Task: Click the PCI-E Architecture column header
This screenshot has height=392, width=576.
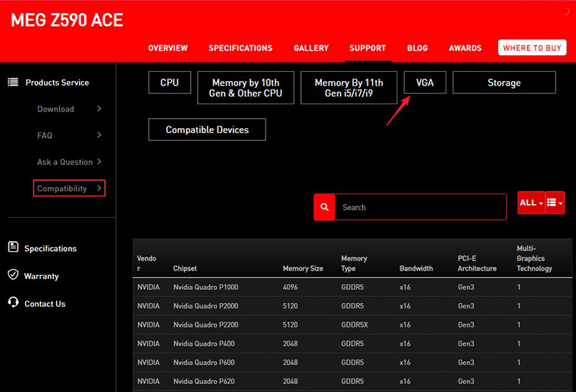Action: coord(477,263)
